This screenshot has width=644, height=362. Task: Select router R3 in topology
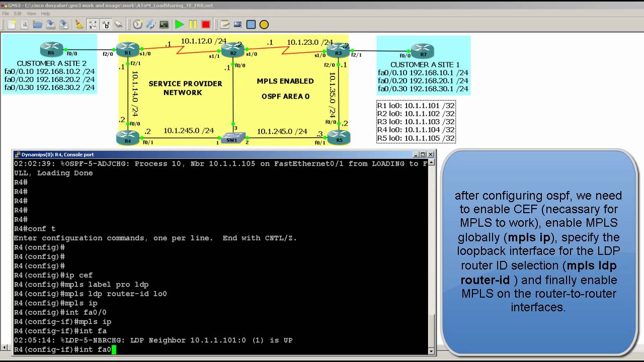coord(338,49)
